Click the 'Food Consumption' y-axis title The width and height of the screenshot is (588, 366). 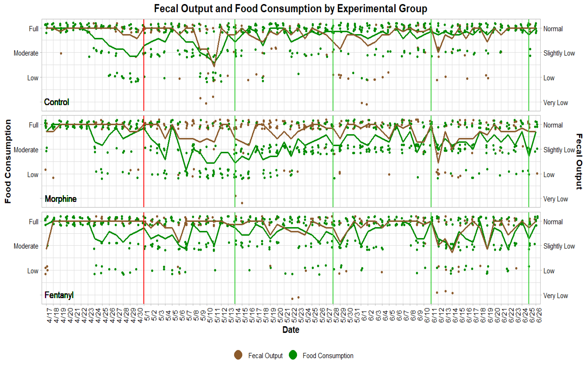[x=8, y=161]
